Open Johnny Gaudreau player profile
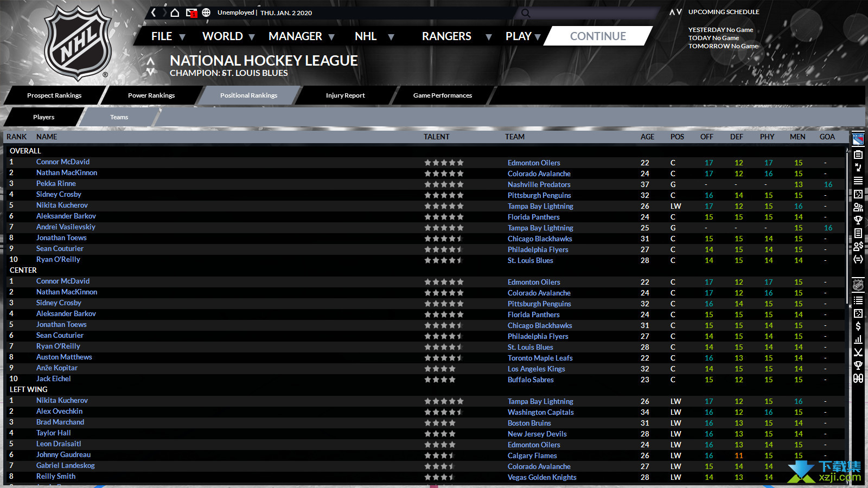868x488 pixels. (x=63, y=454)
